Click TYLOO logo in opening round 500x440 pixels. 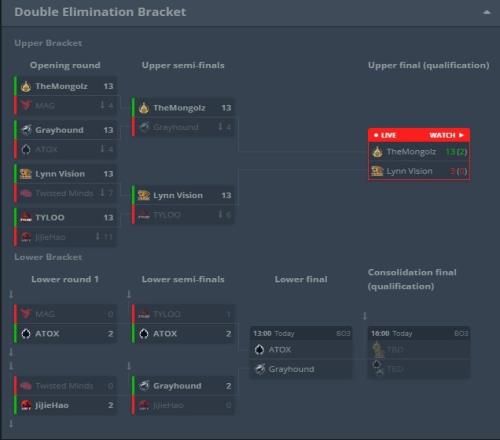click(26, 217)
